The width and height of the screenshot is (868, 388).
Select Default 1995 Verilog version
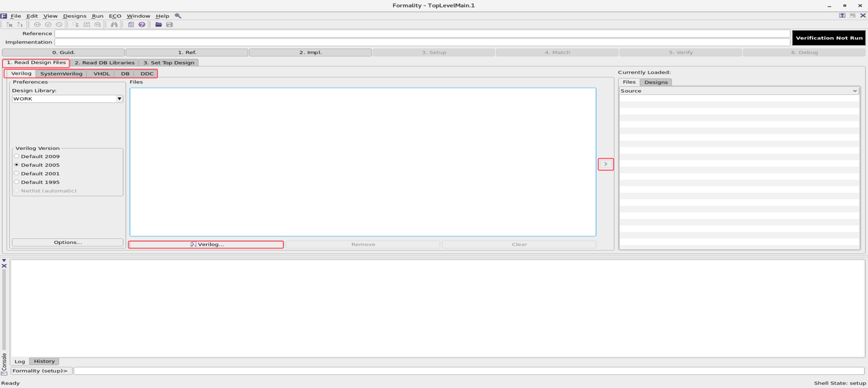point(16,182)
